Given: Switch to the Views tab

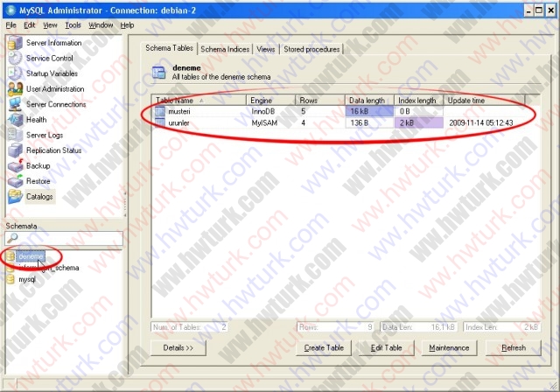Looking at the screenshot, I should pyautogui.click(x=266, y=49).
